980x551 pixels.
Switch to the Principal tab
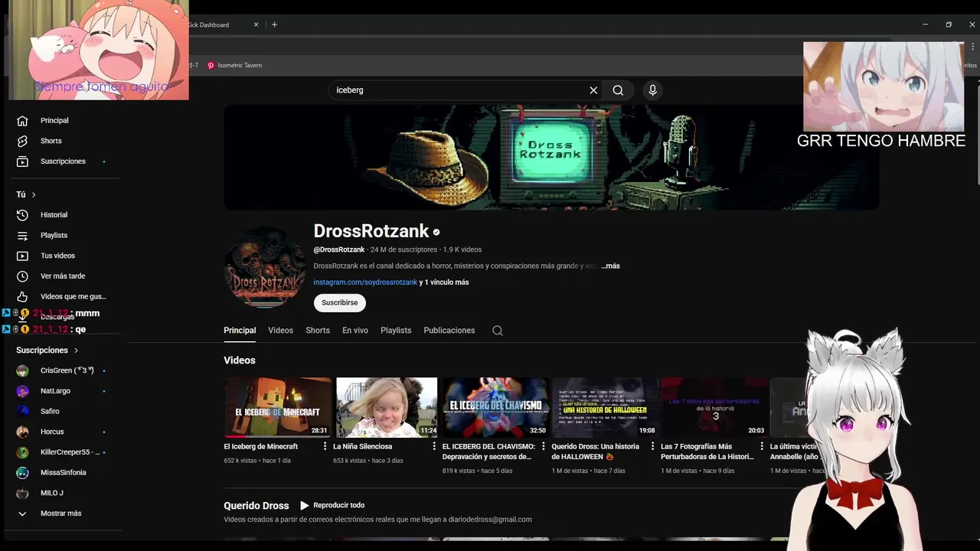click(x=240, y=331)
